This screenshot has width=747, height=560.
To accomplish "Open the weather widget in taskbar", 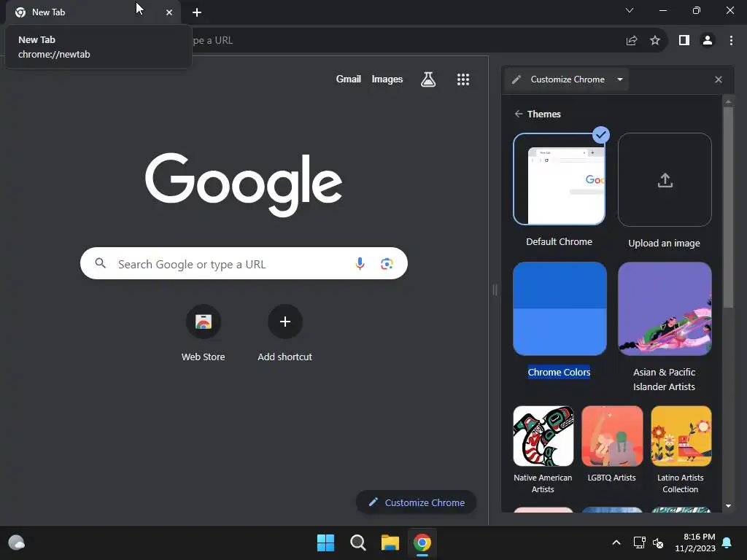I will click(x=17, y=542).
